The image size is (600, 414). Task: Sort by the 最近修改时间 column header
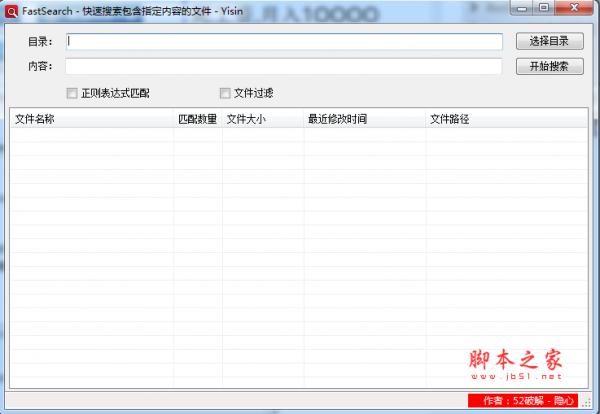(365, 119)
